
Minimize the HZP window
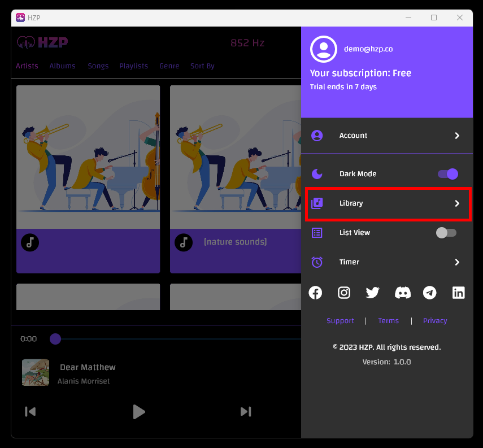[408, 18]
